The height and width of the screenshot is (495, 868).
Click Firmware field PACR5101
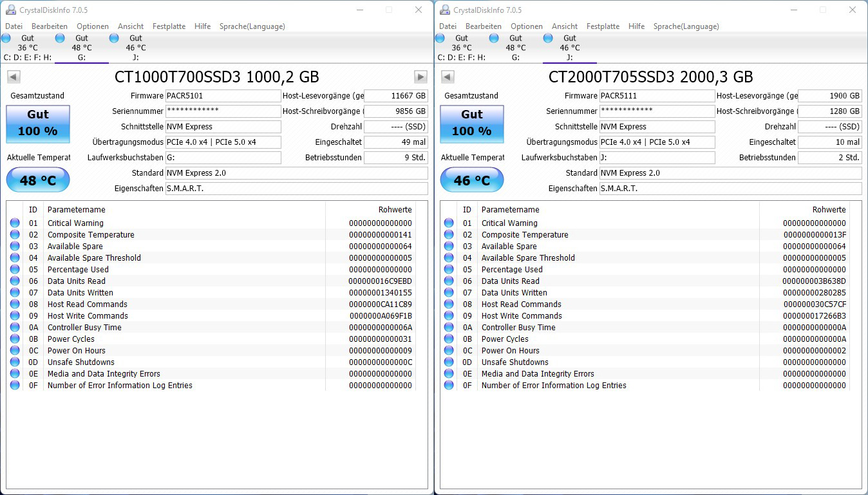(223, 96)
